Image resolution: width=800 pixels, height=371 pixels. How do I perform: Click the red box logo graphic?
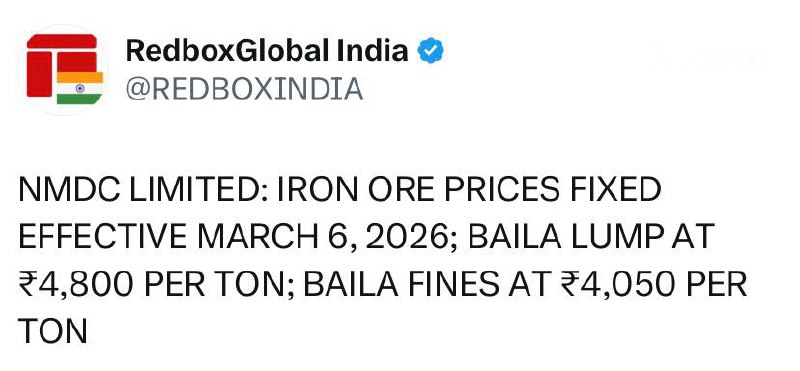point(62,65)
